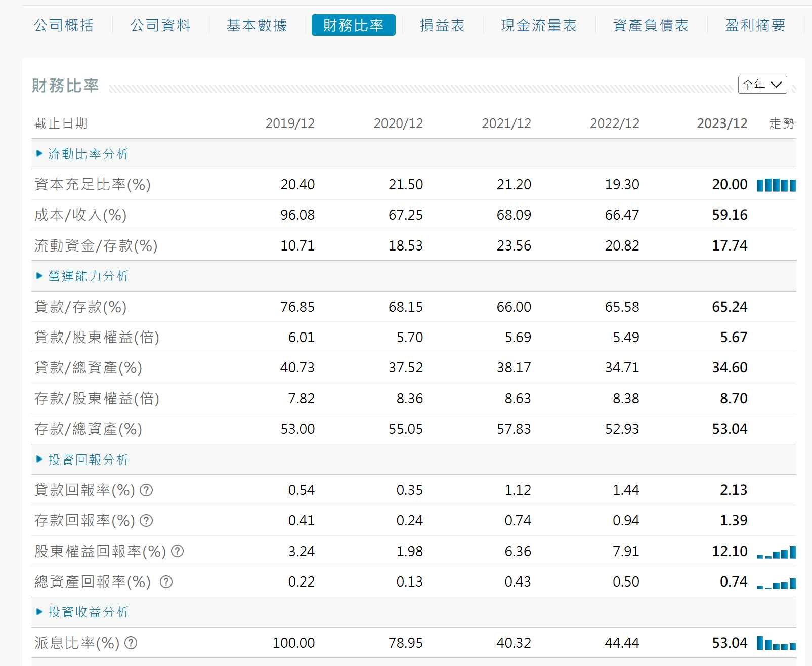This screenshot has height=666, width=812.
Task: Open trend chart for 總資產回報率
Action: (776, 584)
